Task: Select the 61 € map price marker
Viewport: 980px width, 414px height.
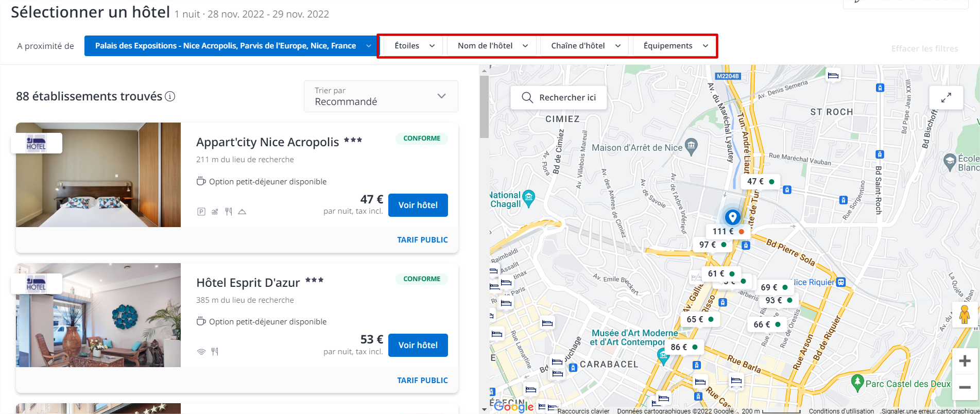Action: (721, 274)
